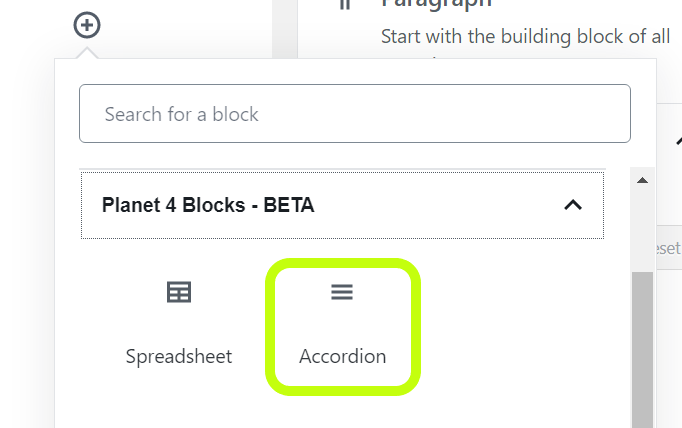Click the circled plus add block icon

[87, 25]
